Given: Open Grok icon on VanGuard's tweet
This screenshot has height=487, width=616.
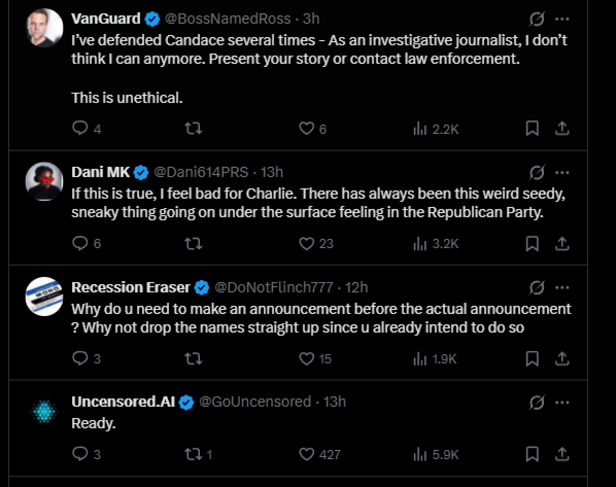Looking at the screenshot, I should pos(536,18).
